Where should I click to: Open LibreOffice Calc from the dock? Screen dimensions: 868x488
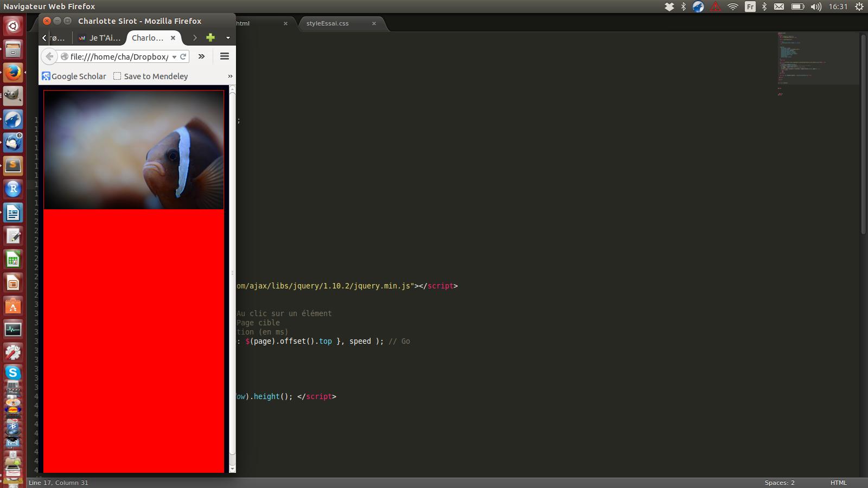tap(13, 260)
